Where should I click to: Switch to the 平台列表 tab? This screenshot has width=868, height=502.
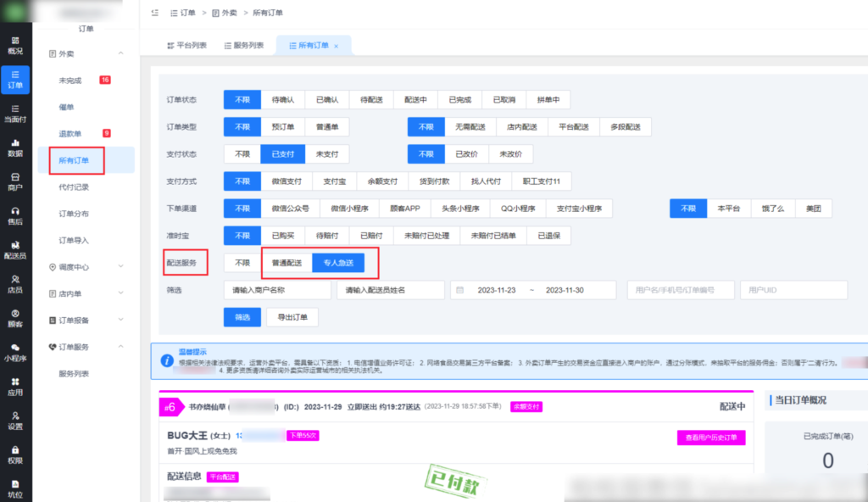point(186,46)
